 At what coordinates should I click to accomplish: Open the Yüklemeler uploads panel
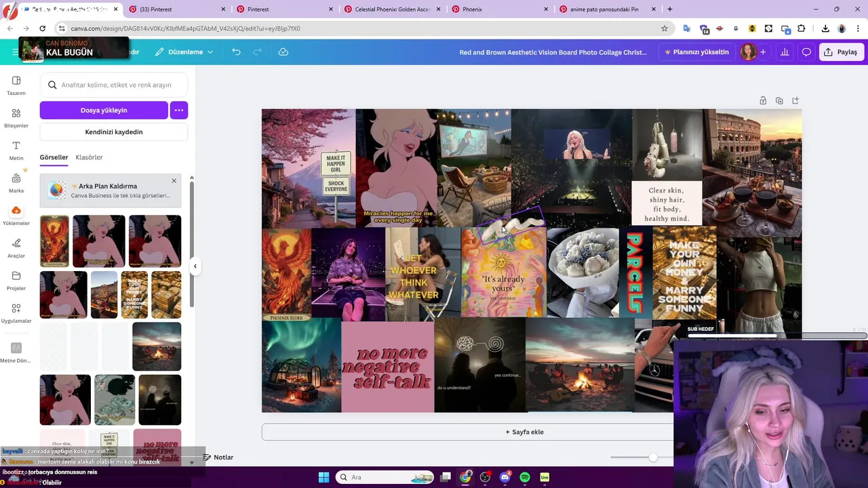click(x=16, y=216)
